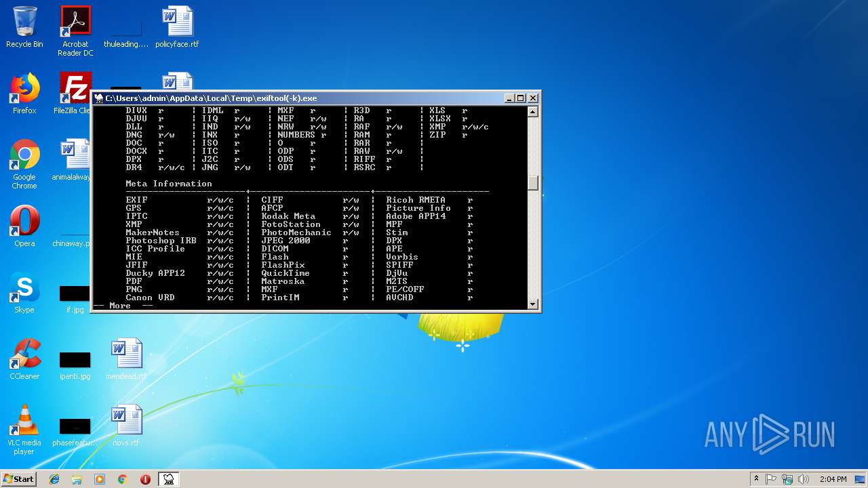Open the Action Center flag icon

(771, 479)
